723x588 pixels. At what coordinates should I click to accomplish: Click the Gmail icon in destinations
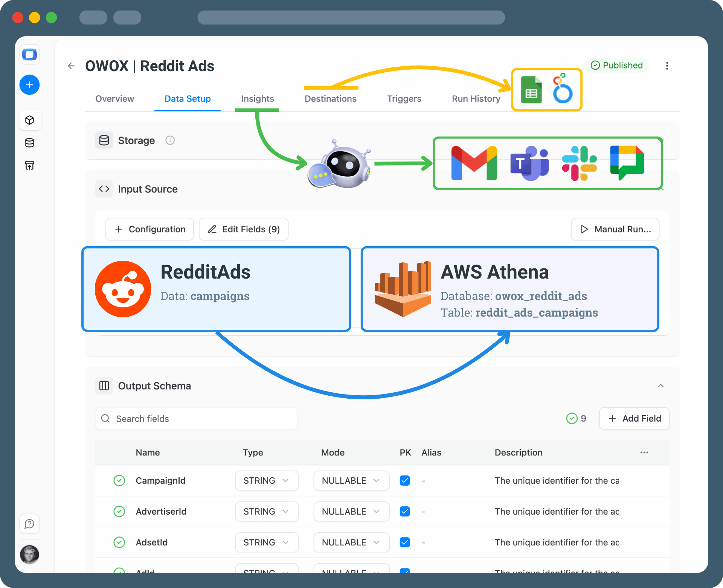tap(474, 163)
